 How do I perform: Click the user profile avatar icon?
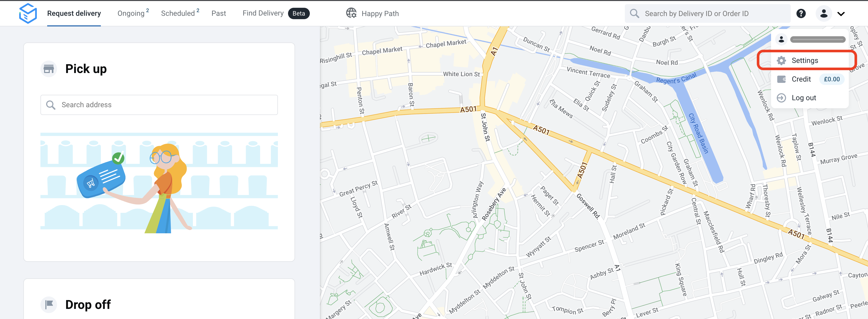click(823, 13)
